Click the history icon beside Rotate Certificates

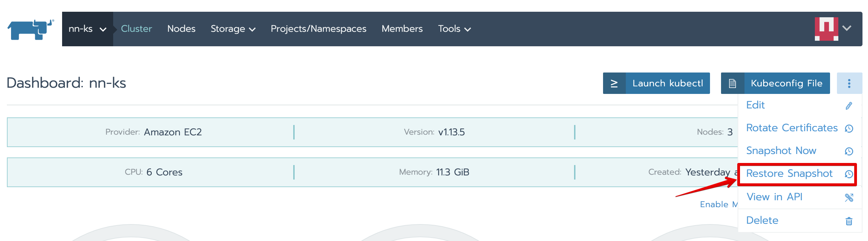pos(849,128)
